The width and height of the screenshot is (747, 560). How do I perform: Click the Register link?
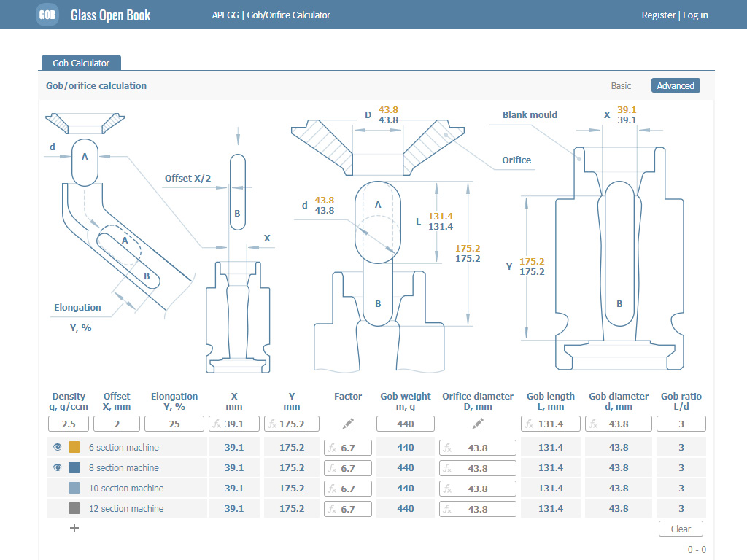tap(658, 15)
